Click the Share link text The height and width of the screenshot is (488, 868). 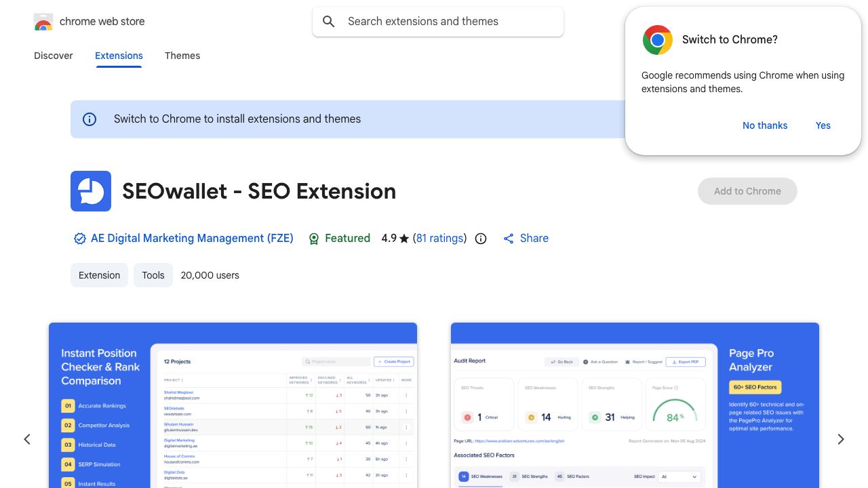click(534, 239)
